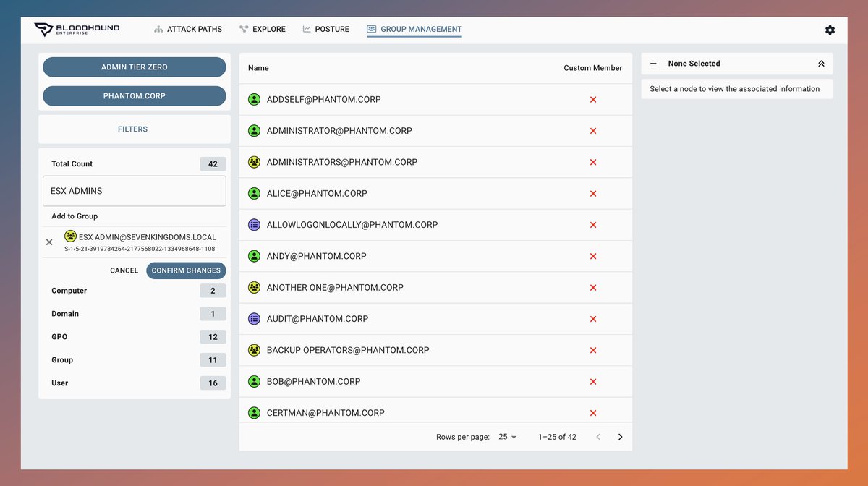Click the group icon beside ADMINISTRATORS@PHANTOM.CORP
This screenshot has width=868, height=486.
point(254,162)
